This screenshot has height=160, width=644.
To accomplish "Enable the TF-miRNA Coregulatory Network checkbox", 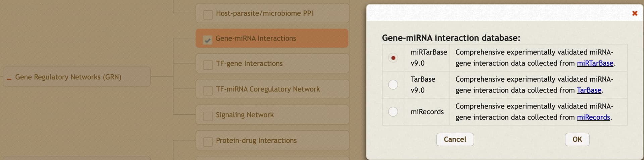I will click(208, 90).
